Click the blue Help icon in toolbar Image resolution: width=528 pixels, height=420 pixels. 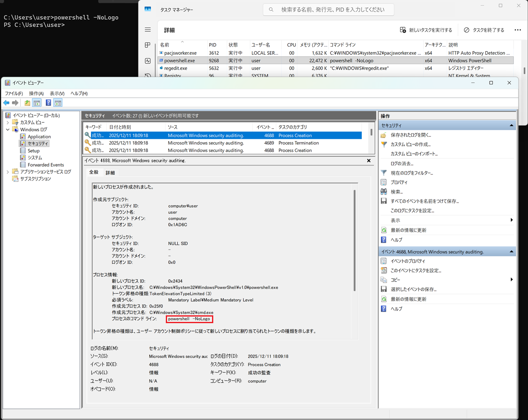(48, 103)
